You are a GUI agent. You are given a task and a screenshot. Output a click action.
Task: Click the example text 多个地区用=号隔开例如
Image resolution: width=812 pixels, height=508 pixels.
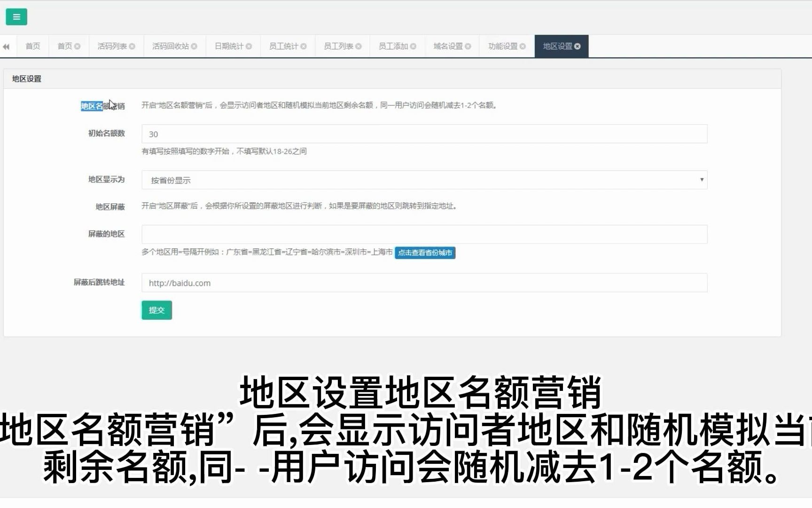coord(267,252)
